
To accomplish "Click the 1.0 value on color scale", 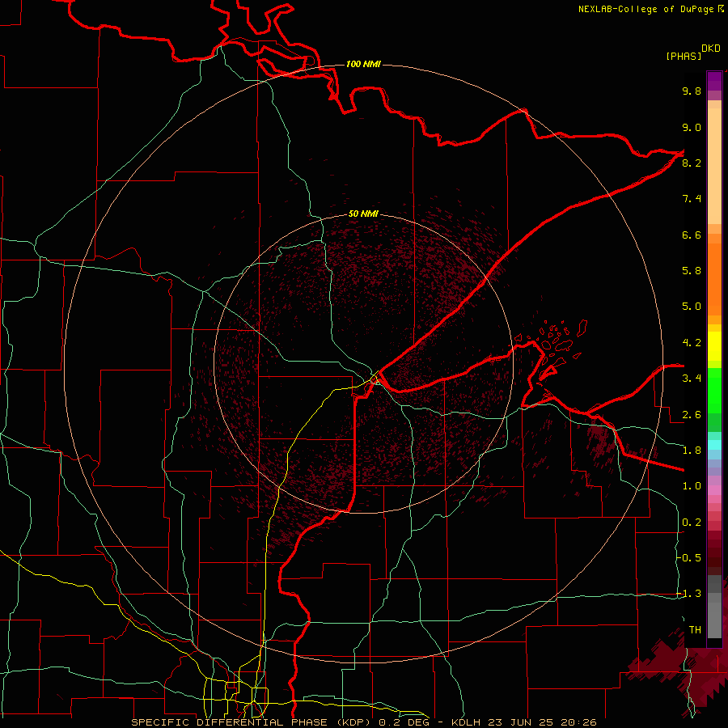I will (x=692, y=486).
